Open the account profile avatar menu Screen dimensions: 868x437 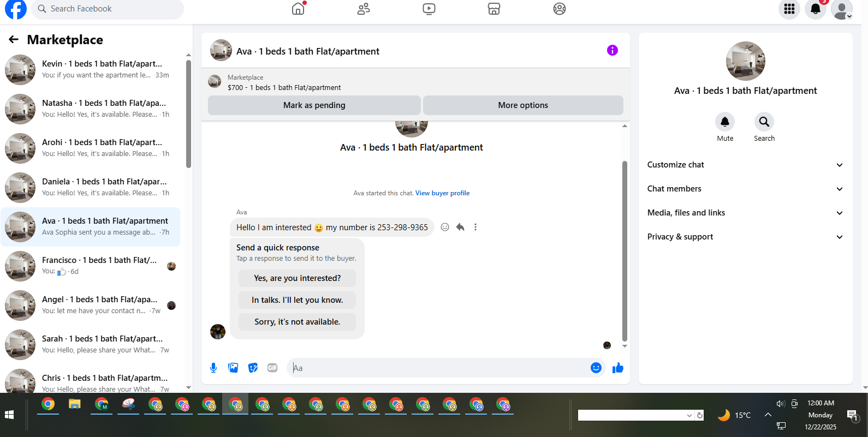click(842, 9)
